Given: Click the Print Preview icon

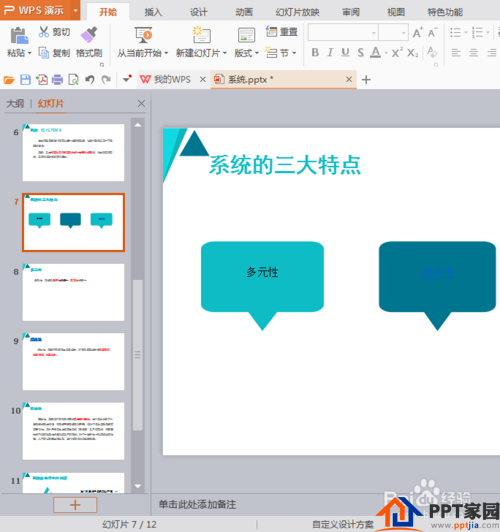Looking at the screenshot, I should pos(73,80).
